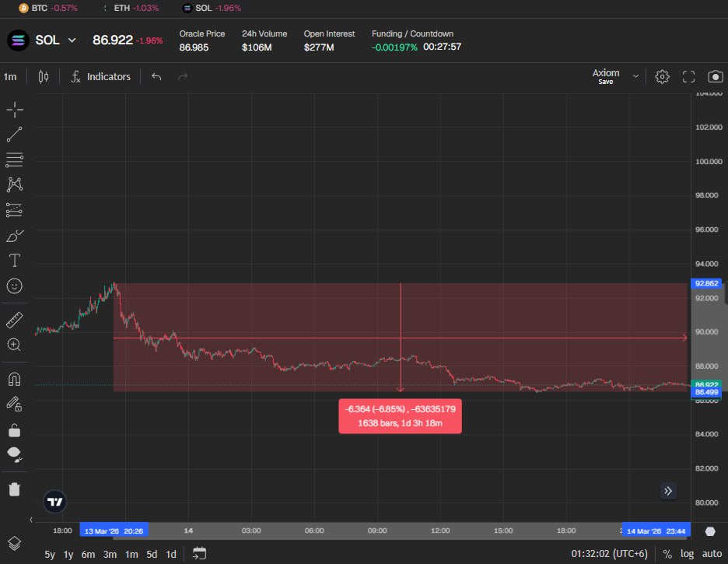
Task: Click the SOL last price 86.922
Action: (113, 40)
